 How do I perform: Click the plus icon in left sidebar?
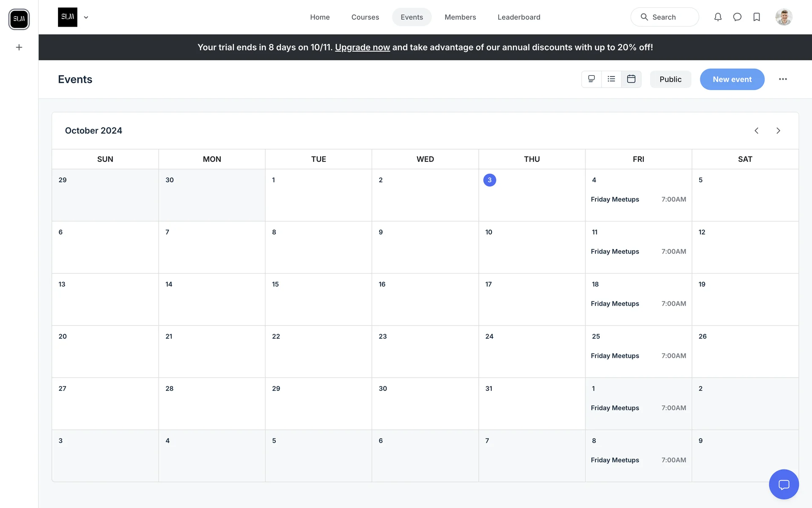click(19, 47)
